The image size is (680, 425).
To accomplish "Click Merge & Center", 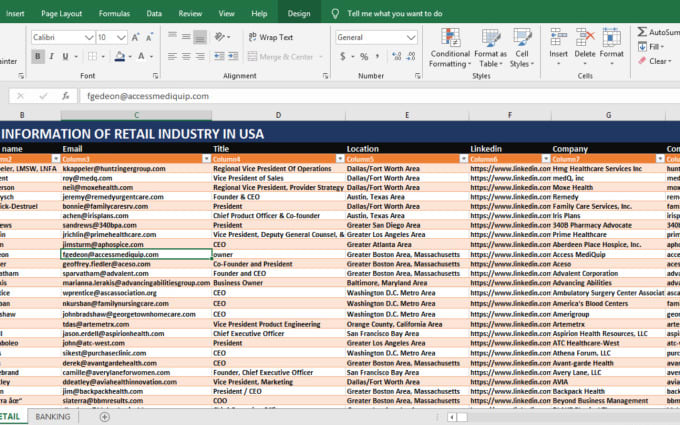I will coord(281,57).
